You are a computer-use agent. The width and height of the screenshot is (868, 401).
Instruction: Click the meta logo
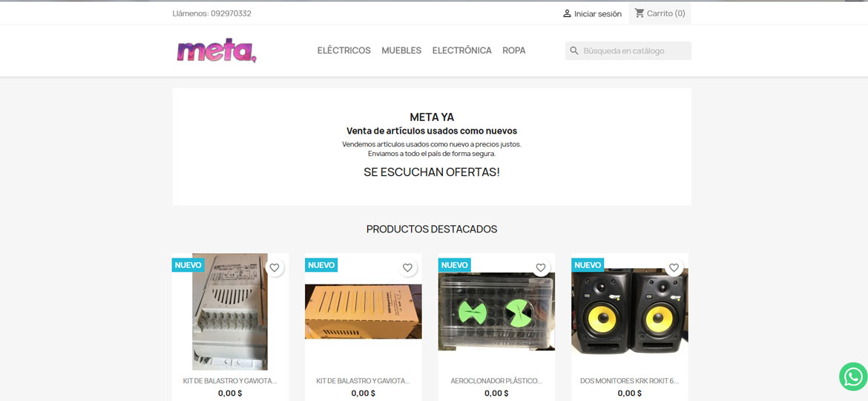coord(217,50)
